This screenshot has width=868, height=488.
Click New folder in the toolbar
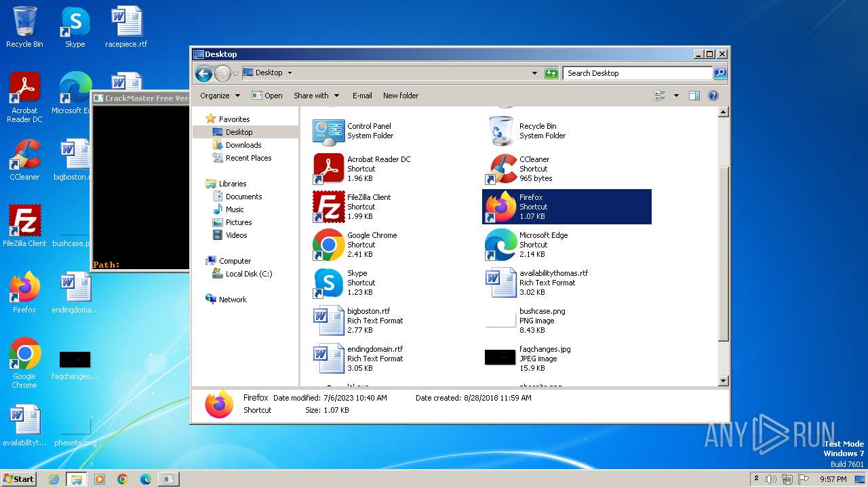(401, 96)
